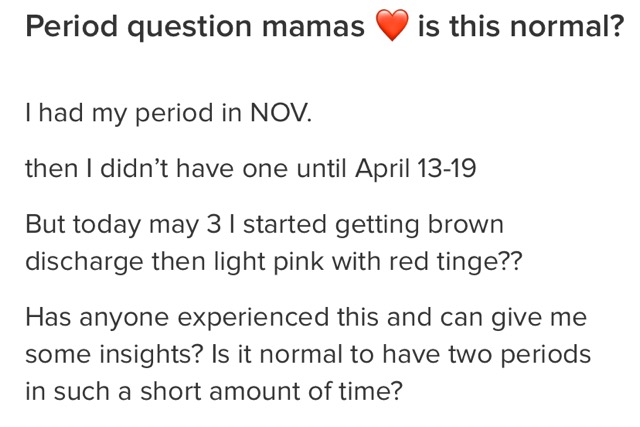640x427 pixels.
Task: Click the words 'is this normal?' in the title
Action: coord(521,26)
